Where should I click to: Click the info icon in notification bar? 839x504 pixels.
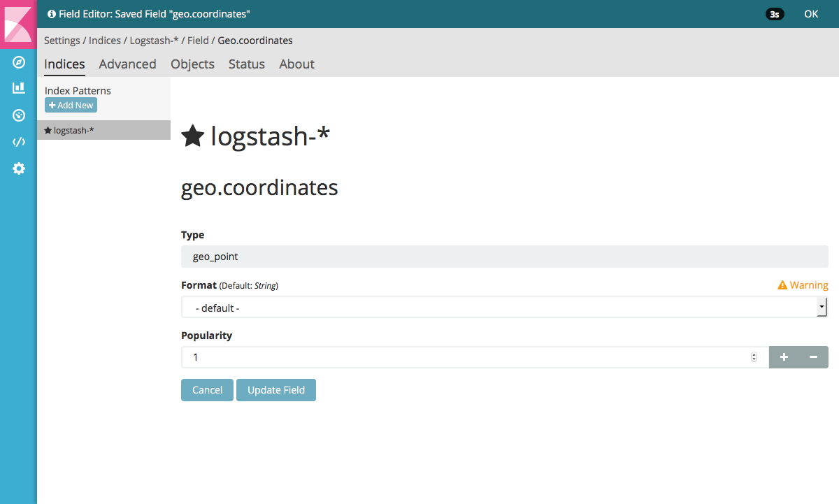coord(51,14)
